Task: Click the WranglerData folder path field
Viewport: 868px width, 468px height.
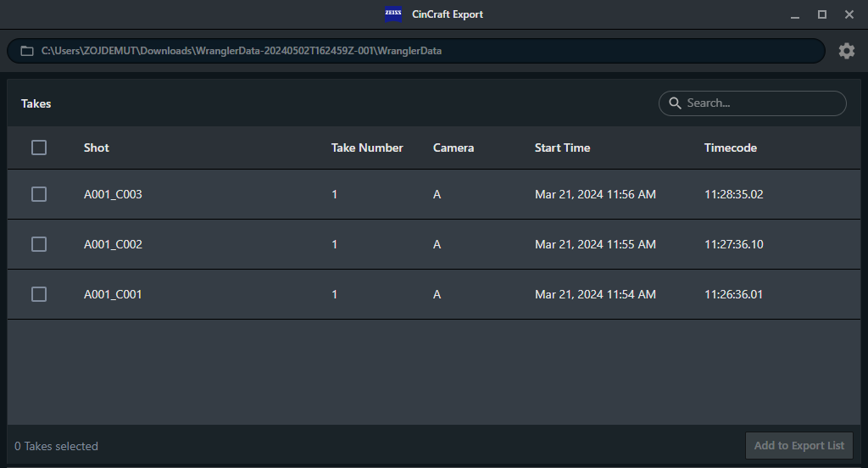Action: point(424,51)
